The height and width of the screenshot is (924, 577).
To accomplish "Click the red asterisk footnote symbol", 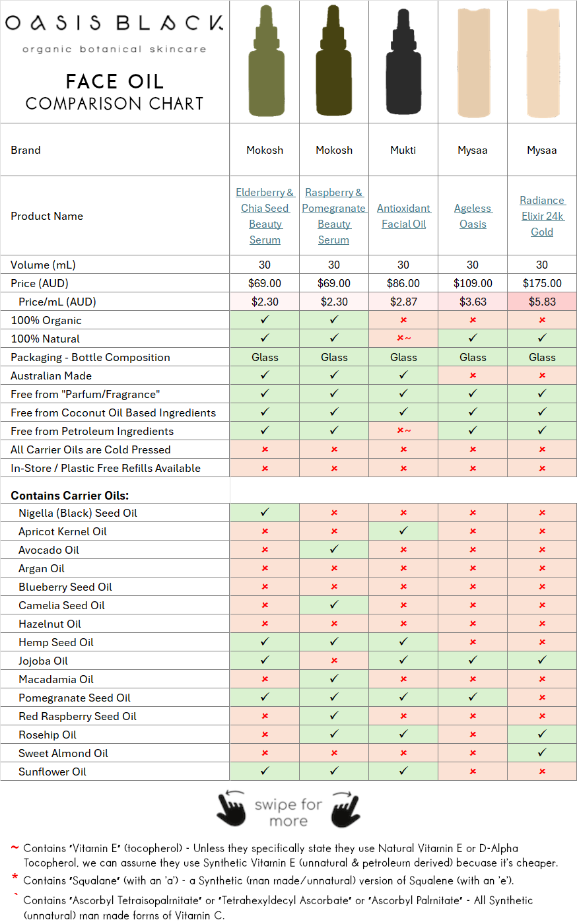I will pyautogui.click(x=15, y=878).
